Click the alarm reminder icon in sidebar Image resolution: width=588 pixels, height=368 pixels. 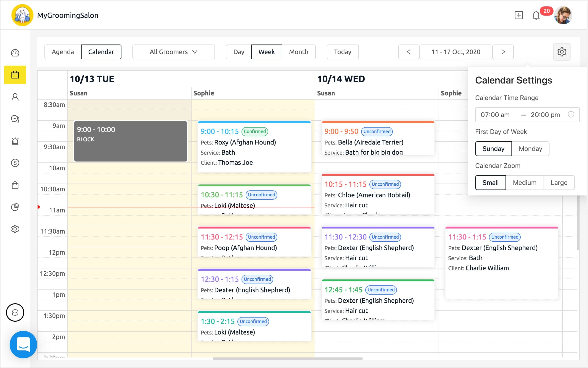[x=15, y=141]
